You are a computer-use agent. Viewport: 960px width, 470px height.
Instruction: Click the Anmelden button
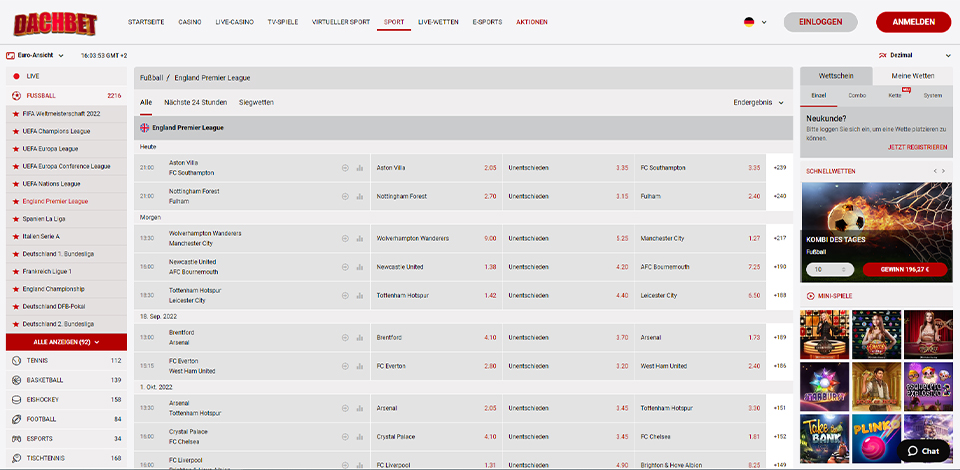pyautogui.click(x=913, y=22)
